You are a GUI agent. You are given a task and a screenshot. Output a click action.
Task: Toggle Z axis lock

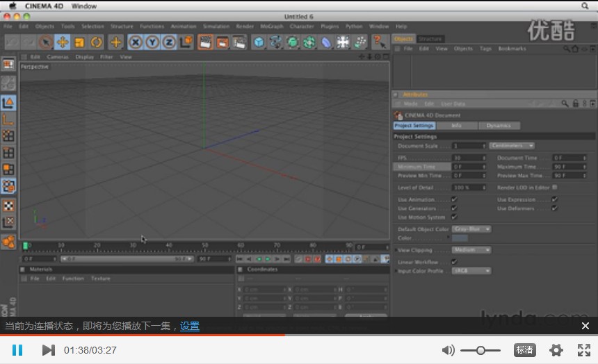click(x=169, y=42)
